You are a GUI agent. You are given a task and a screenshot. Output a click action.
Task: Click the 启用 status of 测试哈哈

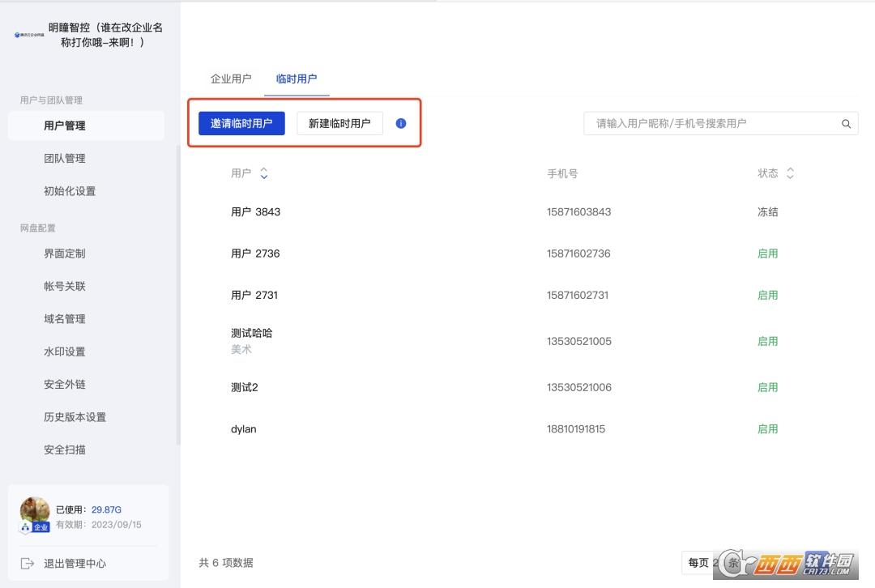[x=768, y=342]
